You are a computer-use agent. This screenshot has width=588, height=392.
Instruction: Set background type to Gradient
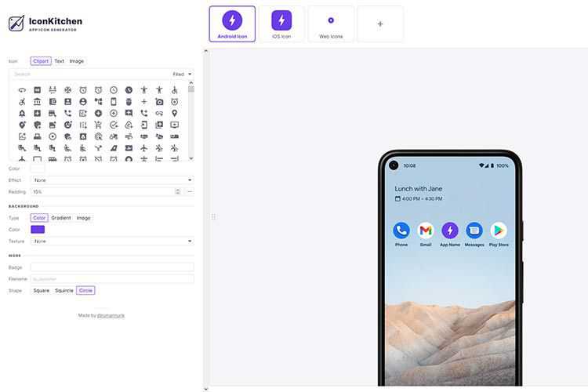[x=61, y=218]
